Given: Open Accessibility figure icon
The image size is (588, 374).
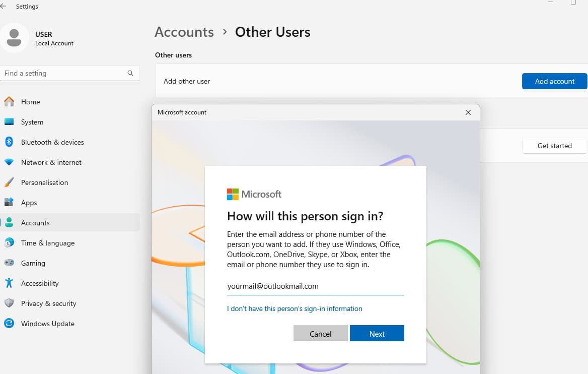Looking at the screenshot, I should [x=9, y=283].
